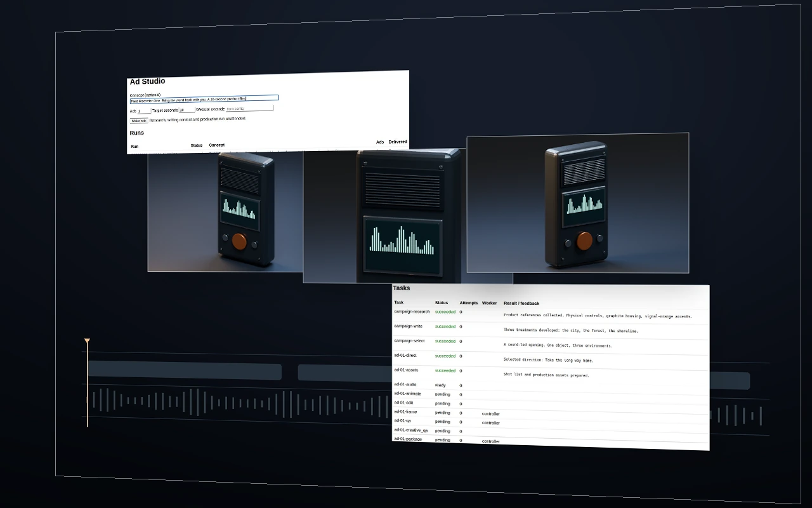Click the Attempts column header
This screenshot has height=508, width=812.
click(469, 303)
